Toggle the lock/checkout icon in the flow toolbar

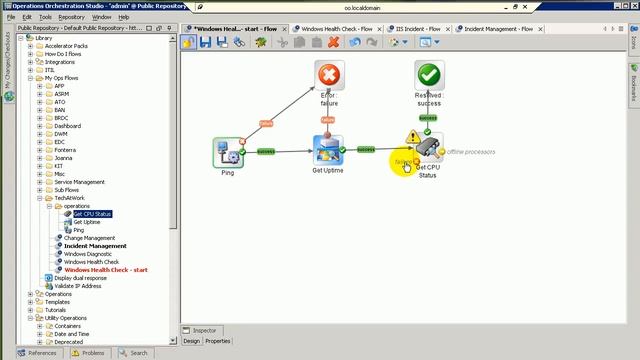point(189,42)
